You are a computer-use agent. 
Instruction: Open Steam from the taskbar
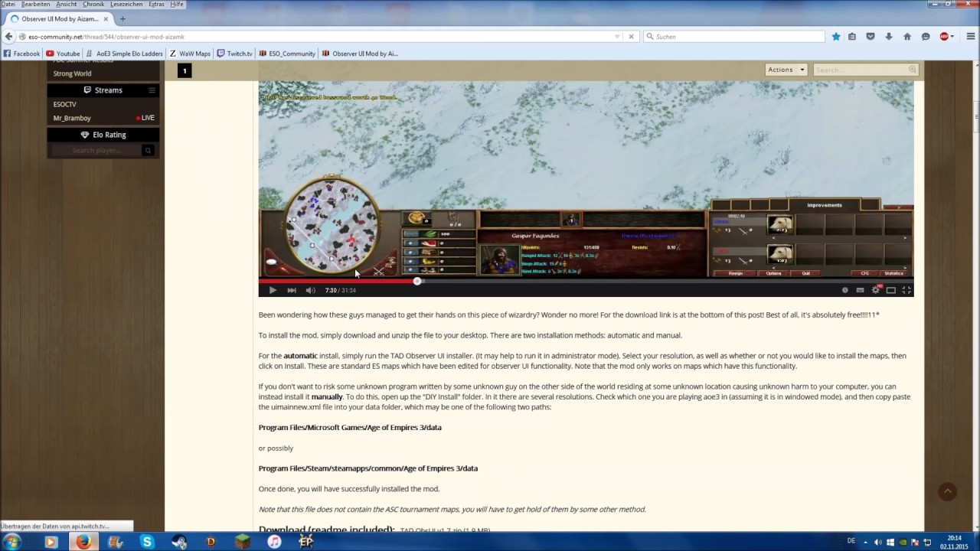point(179,542)
